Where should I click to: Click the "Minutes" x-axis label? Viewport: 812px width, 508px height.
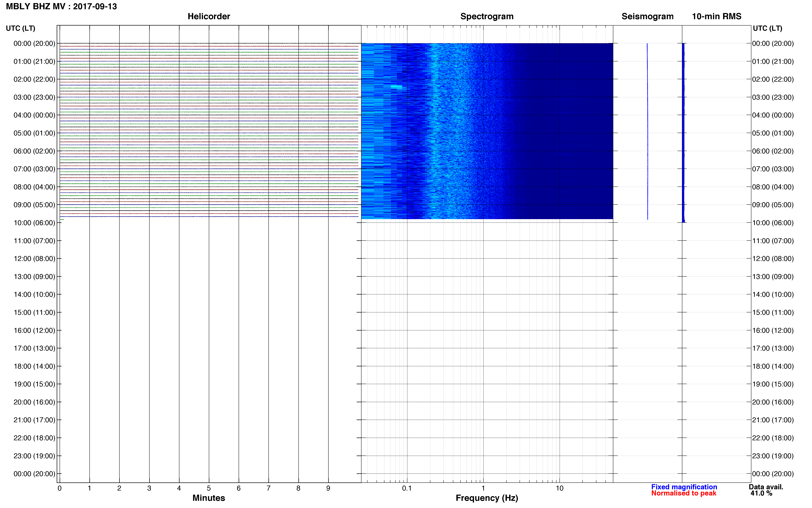208,498
